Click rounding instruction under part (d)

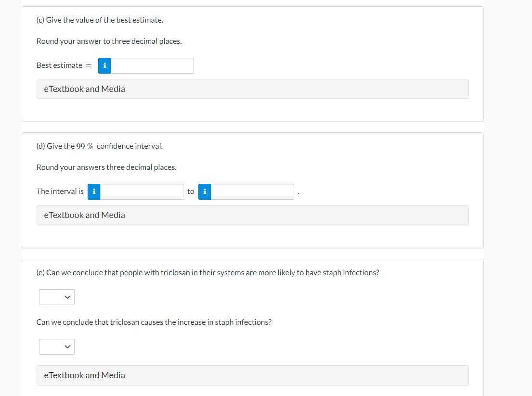(x=106, y=167)
